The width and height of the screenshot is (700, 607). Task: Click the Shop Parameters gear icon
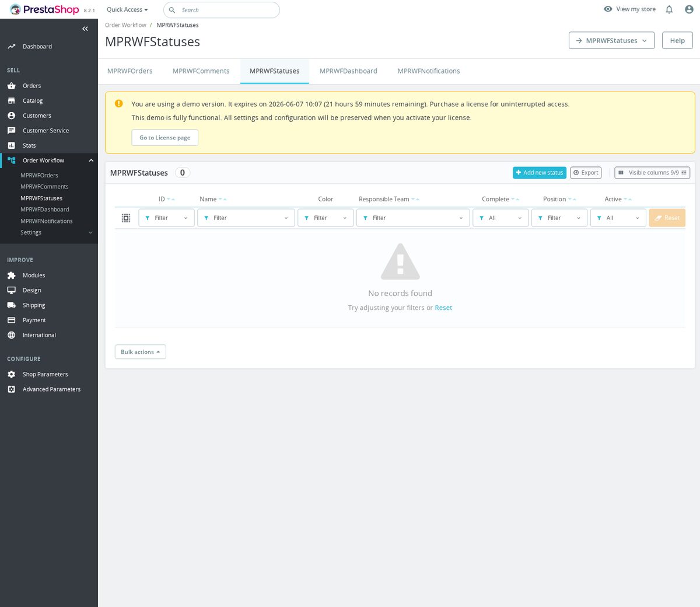click(x=11, y=374)
